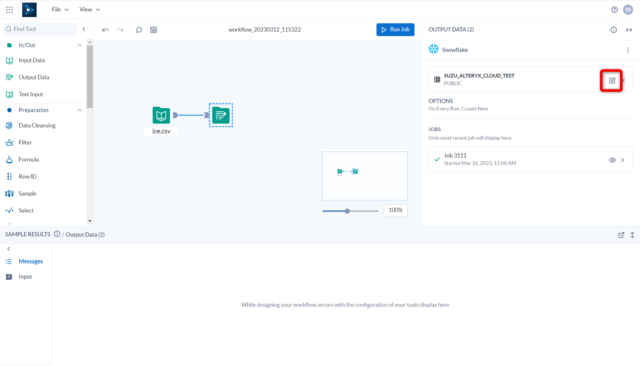640x366 pixels.
Task: Expand Job 3111 details chevron
Action: click(623, 160)
